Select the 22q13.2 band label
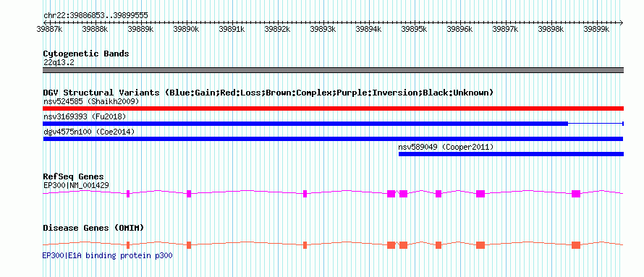The height and width of the screenshot is (277, 644). tap(59, 63)
